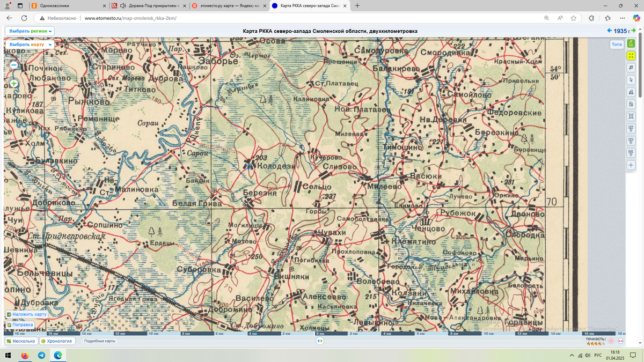Open the Выбрать карту dropdown
Viewport: 644px width, 362px height.
click(x=30, y=45)
